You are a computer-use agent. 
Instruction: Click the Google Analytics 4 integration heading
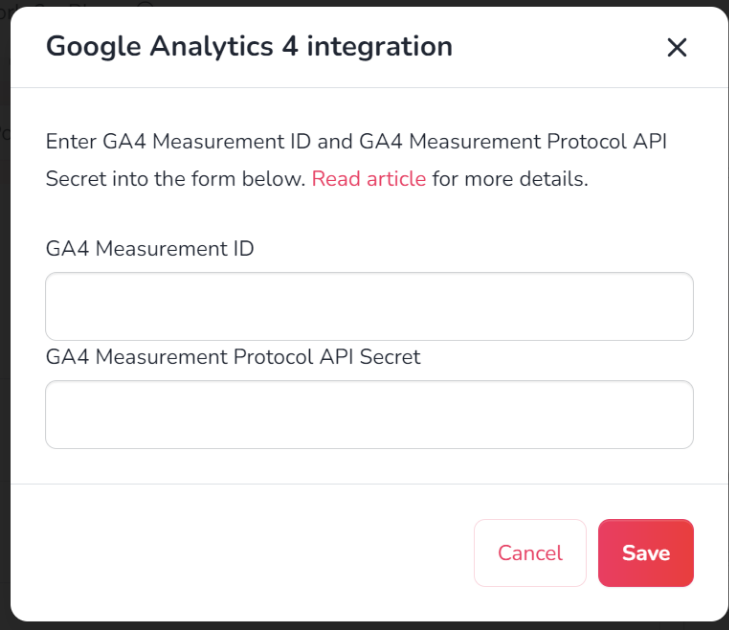click(x=249, y=46)
